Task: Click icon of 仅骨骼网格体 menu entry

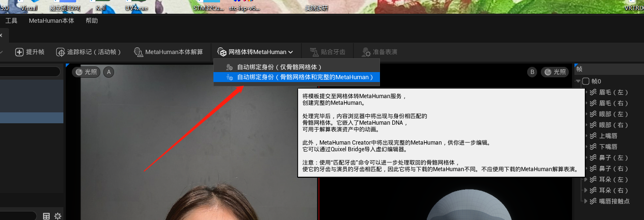Action: (x=229, y=67)
